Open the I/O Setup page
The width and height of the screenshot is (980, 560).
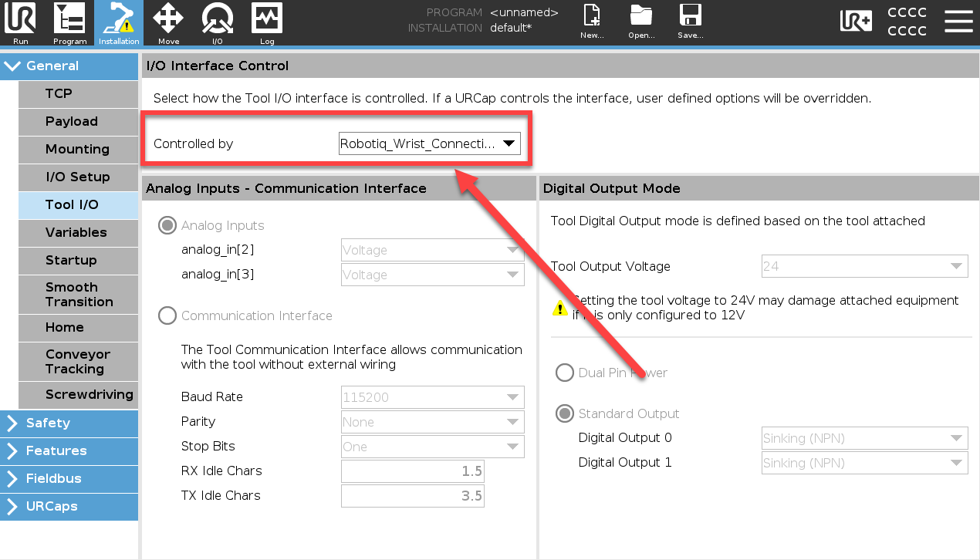[x=79, y=177]
